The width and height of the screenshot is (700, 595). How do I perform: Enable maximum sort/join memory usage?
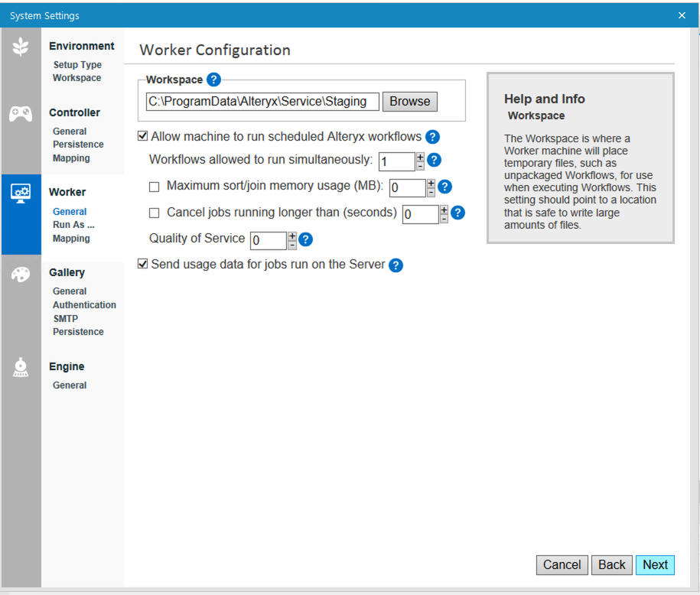154,187
